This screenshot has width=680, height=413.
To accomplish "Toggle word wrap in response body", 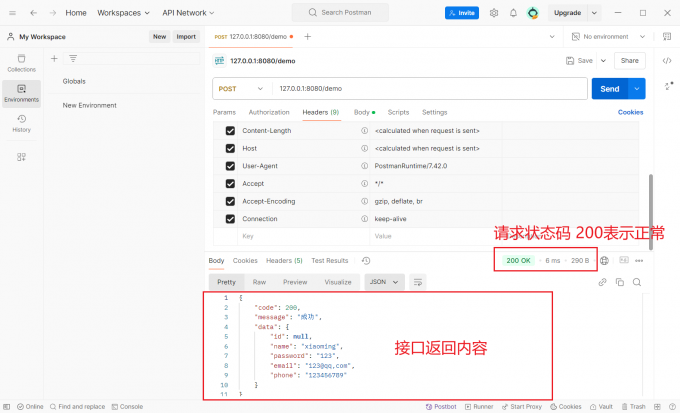I will click(x=418, y=282).
